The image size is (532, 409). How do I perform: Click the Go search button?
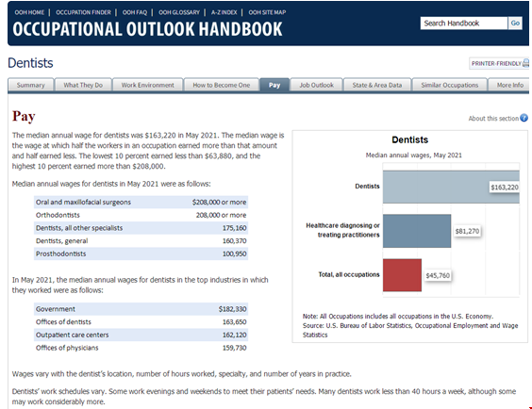(515, 23)
